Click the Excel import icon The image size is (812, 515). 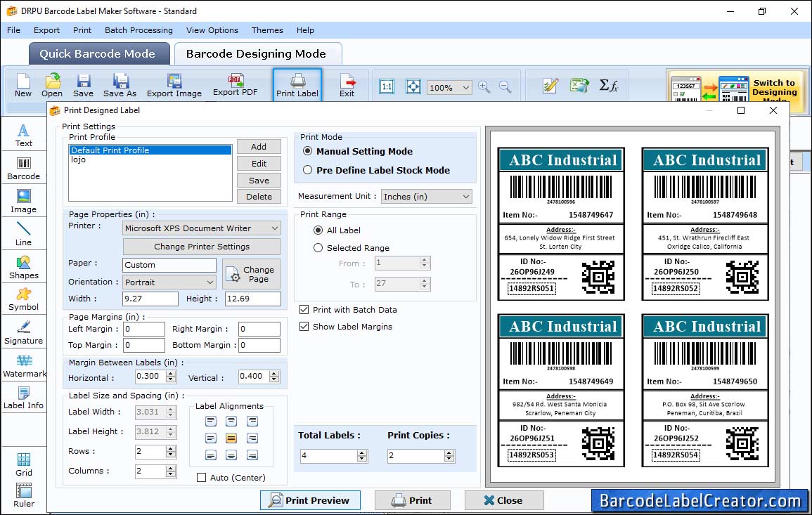[x=579, y=86]
